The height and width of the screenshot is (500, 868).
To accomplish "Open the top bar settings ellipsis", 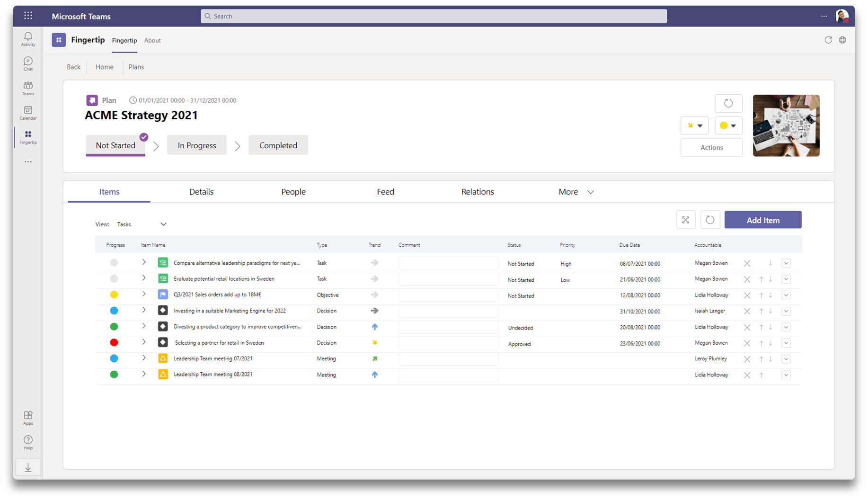I will tap(824, 16).
